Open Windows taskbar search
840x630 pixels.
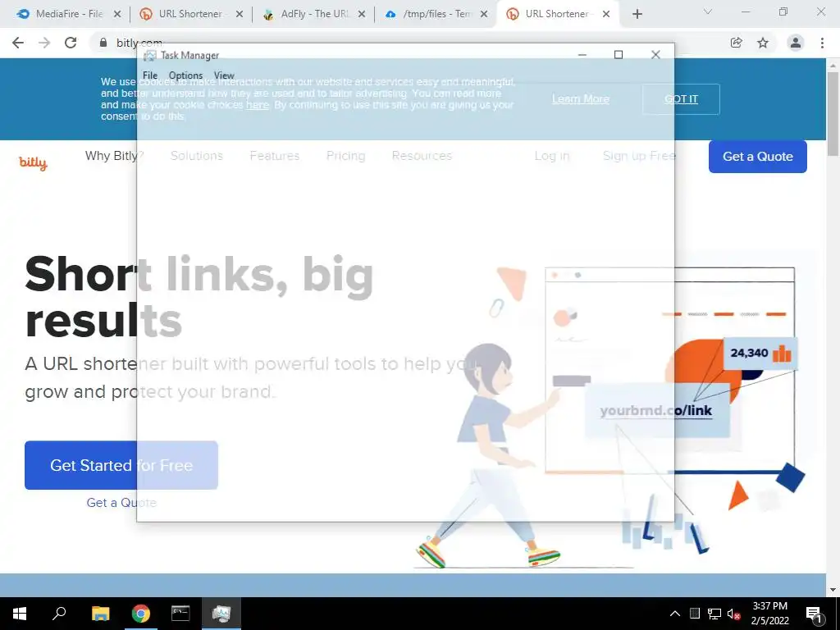pyautogui.click(x=59, y=614)
